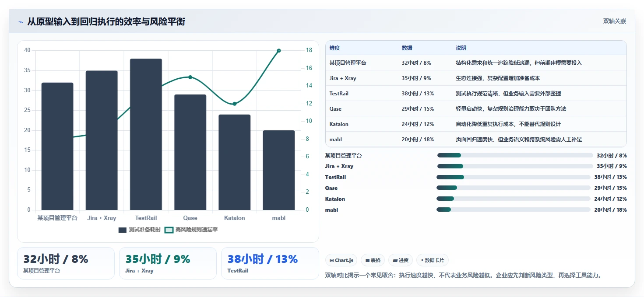The width and height of the screenshot is (644, 297).
Task: Click the TestRail progress bar
Action: (x=514, y=177)
